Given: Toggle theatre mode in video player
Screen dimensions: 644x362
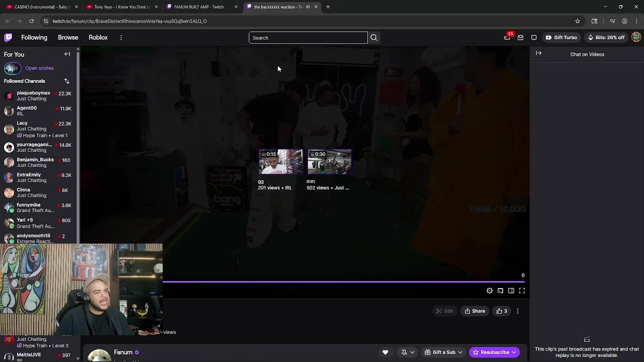Looking at the screenshot, I should pyautogui.click(x=511, y=291).
